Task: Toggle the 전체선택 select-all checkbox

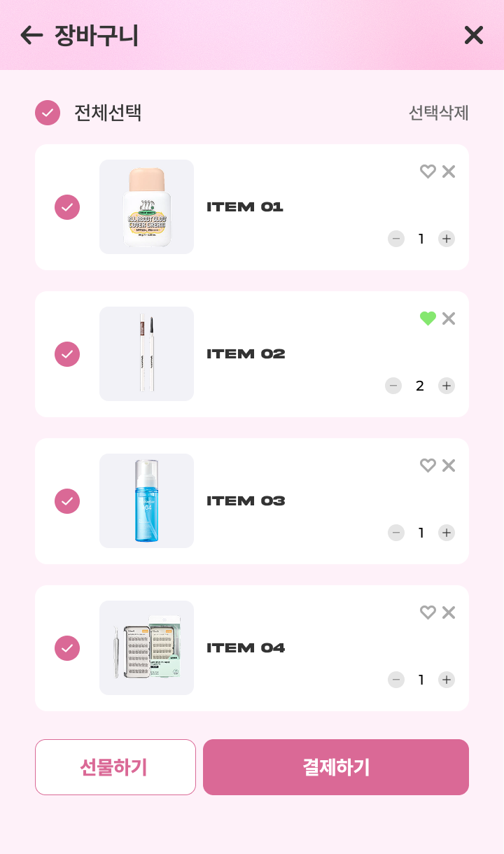Action: 48,113
